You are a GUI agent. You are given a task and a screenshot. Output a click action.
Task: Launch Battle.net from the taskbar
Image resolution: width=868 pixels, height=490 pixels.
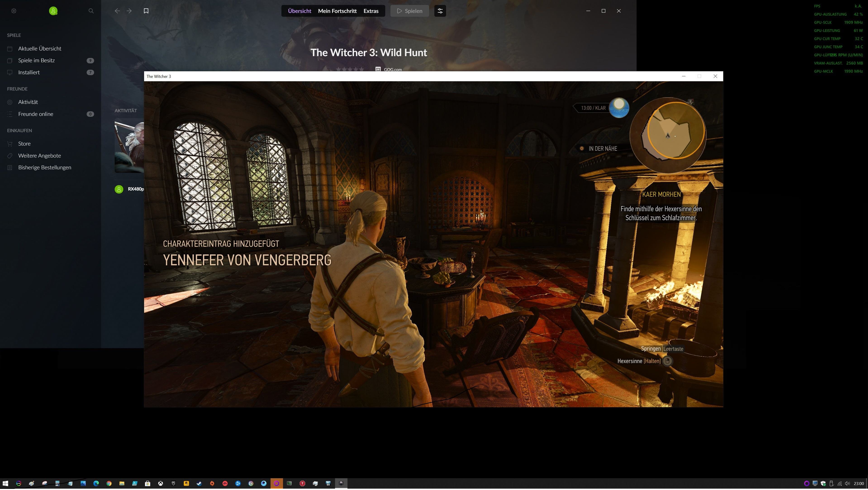(238, 484)
